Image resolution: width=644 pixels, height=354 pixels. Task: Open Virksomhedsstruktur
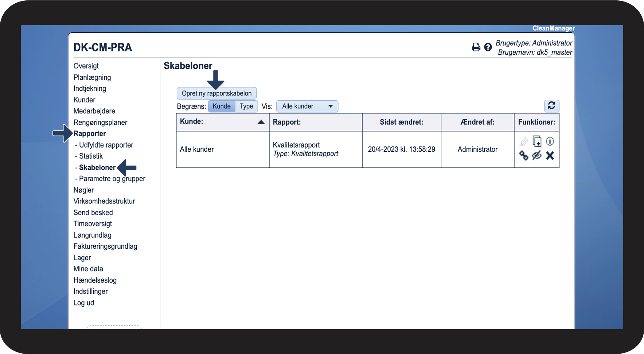[104, 201]
